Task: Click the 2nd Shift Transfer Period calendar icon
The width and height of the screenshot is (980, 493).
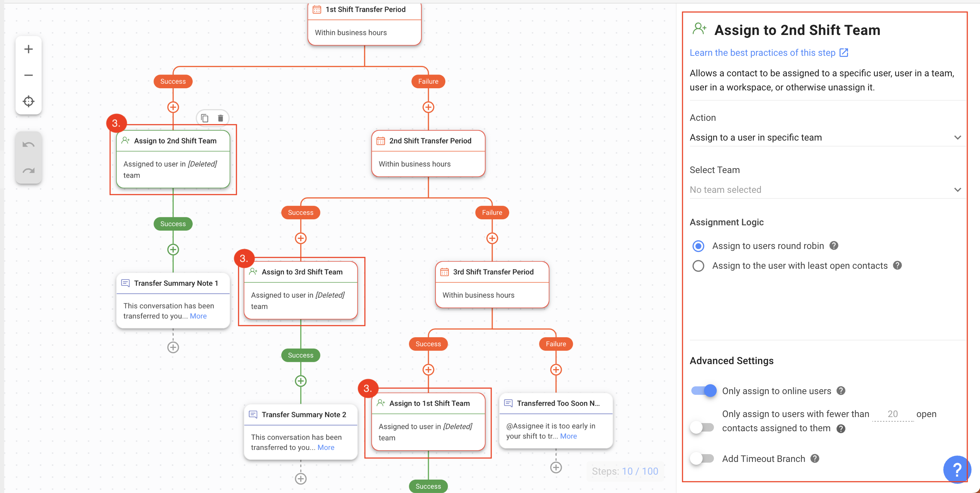Action: (x=381, y=140)
